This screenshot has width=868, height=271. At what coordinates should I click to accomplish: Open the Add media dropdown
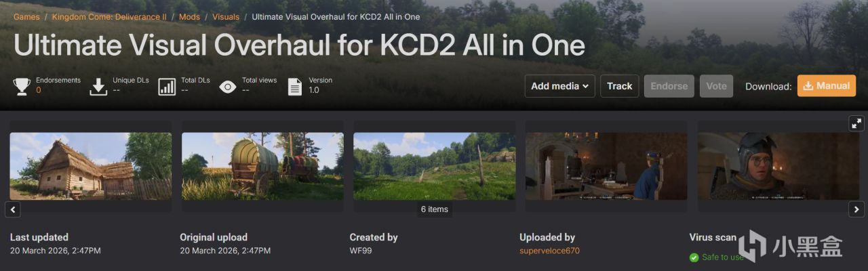pyautogui.click(x=560, y=86)
